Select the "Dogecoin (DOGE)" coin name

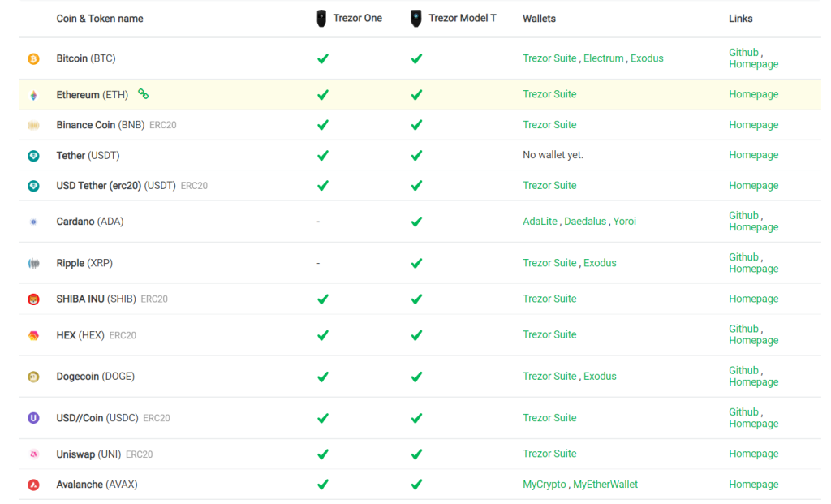(96, 377)
